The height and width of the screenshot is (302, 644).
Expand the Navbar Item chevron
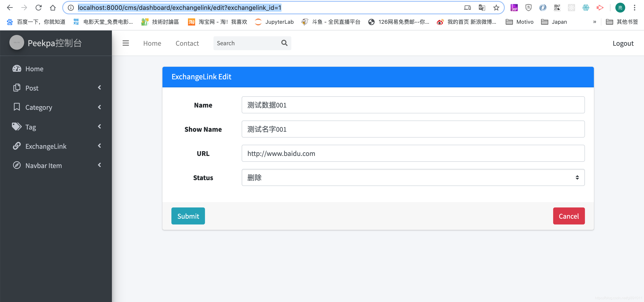100,165
